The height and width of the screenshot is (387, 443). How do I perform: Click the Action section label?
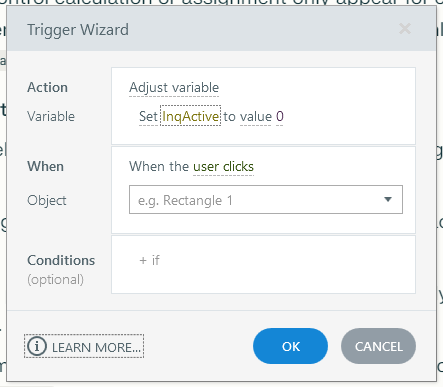(47, 87)
